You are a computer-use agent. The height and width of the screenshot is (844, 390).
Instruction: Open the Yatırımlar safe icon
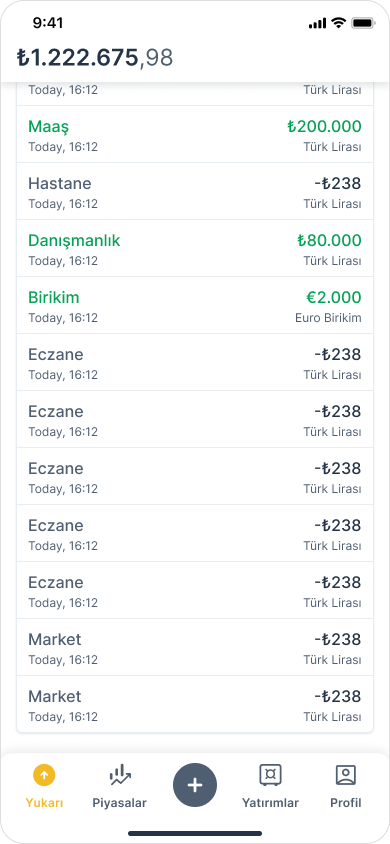270,775
